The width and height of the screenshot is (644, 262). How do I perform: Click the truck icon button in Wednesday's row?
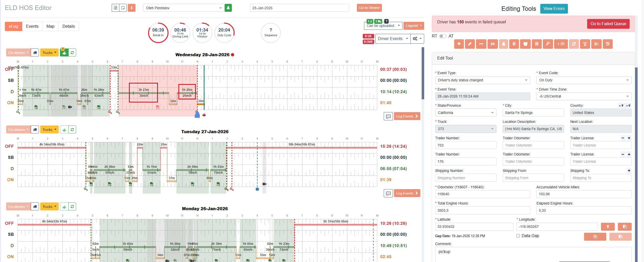click(35, 53)
